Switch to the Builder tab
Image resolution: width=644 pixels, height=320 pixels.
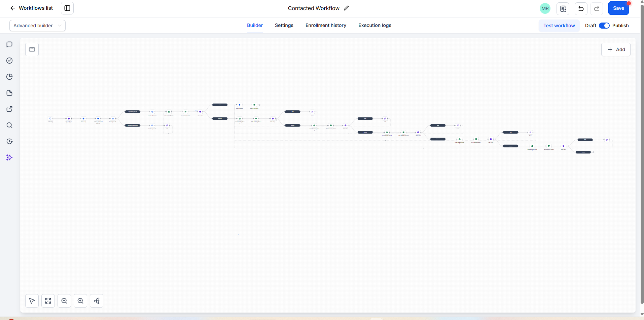(255, 25)
